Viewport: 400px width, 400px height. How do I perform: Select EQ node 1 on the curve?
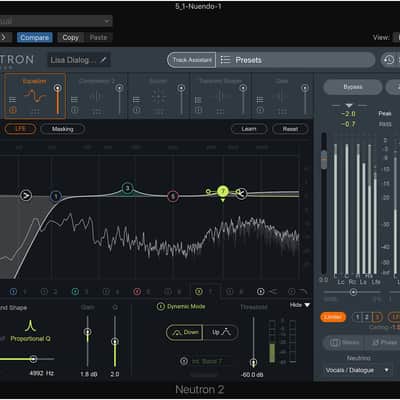point(56,196)
